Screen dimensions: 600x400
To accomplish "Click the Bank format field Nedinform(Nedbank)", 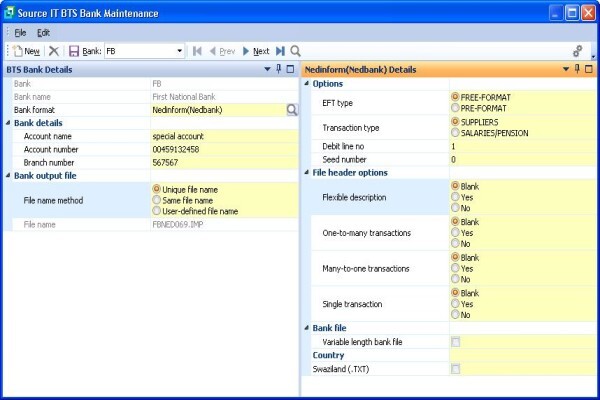I will click(219, 110).
